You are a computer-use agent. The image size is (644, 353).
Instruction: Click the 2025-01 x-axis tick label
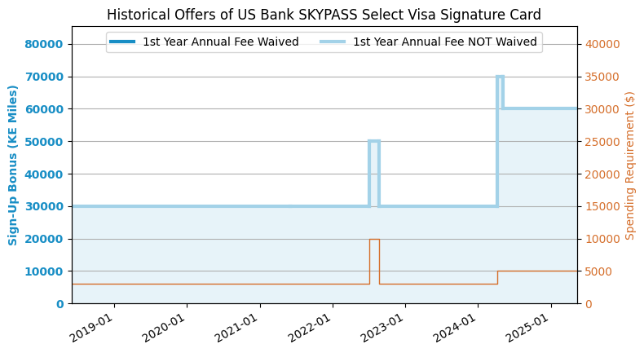[x=527, y=332]
